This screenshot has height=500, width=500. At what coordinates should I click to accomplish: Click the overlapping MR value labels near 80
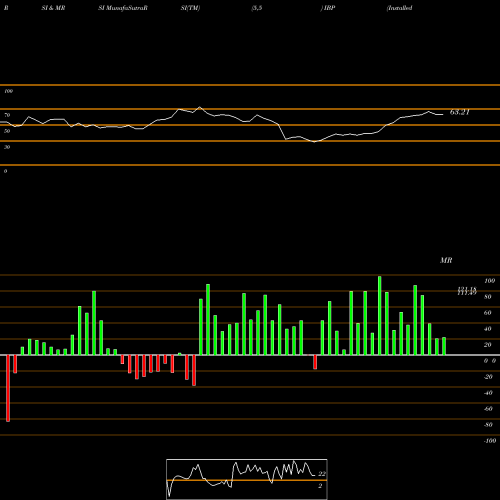click(467, 291)
